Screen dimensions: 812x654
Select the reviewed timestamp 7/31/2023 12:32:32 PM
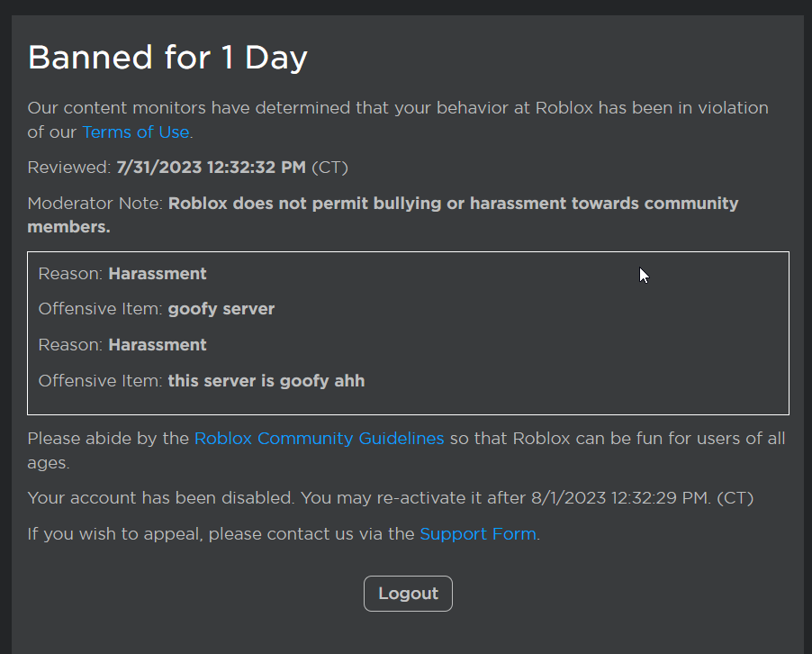tap(212, 168)
